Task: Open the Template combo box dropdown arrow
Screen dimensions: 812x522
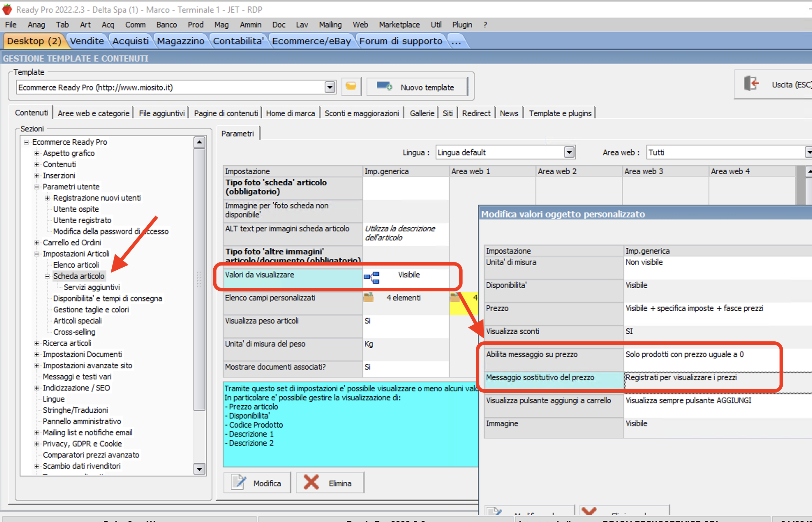Action: [x=330, y=87]
